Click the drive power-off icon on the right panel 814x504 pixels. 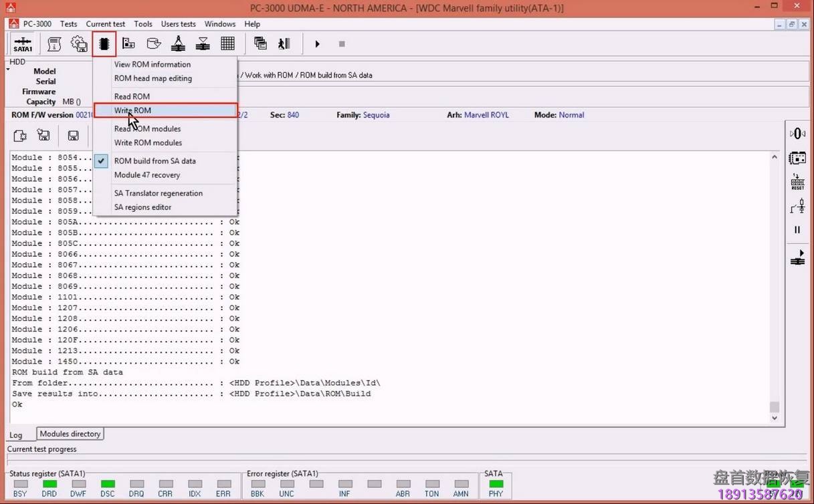pyautogui.click(x=797, y=133)
